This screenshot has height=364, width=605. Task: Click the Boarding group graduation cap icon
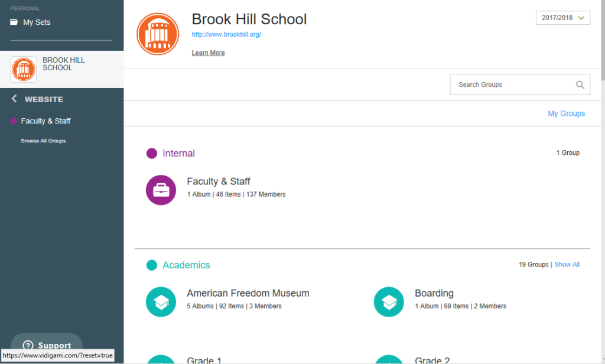[x=389, y=302]
